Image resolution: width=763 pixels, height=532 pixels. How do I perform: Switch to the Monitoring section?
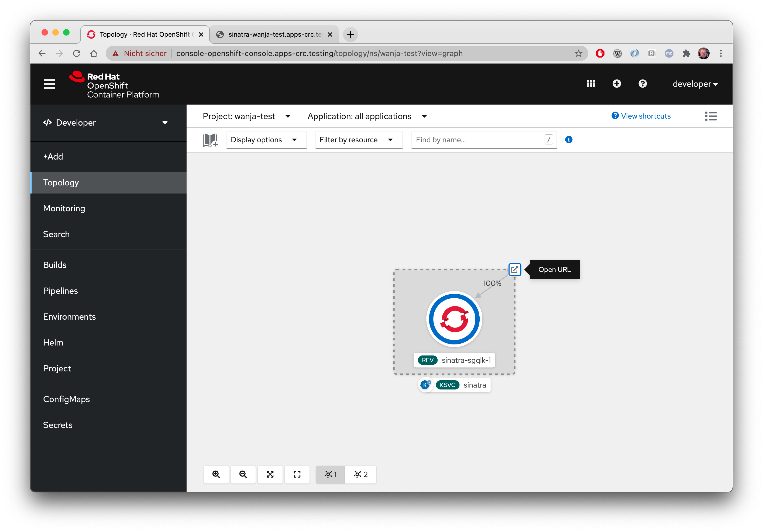pos(64,208)
